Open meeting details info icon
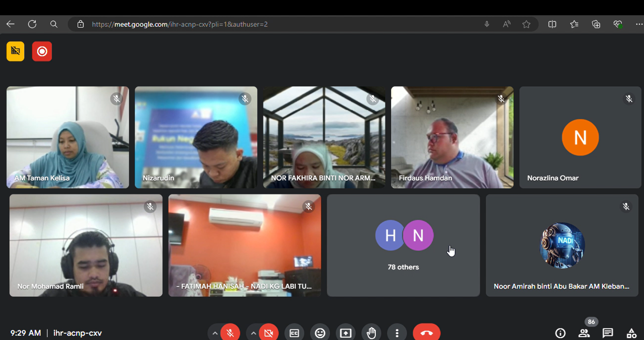 [x=560, y=333]
